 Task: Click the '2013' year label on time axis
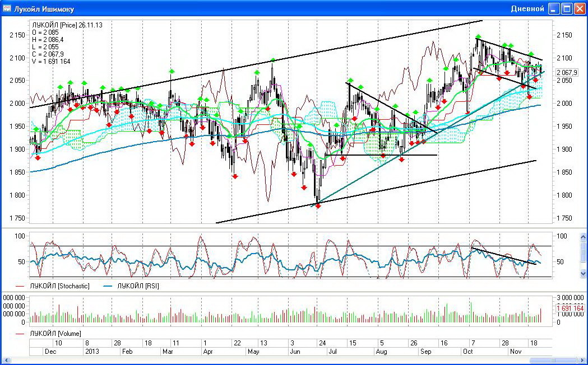click(x=92, y=352)
